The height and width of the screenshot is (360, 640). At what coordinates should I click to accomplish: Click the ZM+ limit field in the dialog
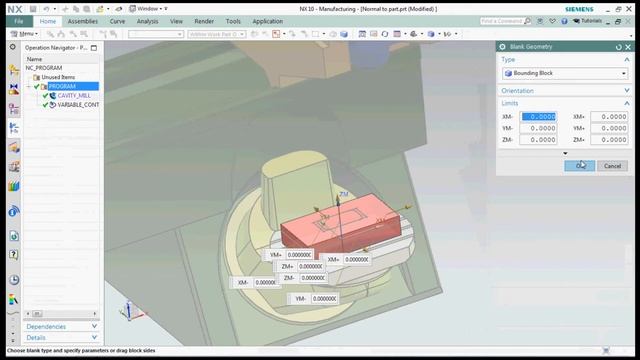click(x=609, y=140)
